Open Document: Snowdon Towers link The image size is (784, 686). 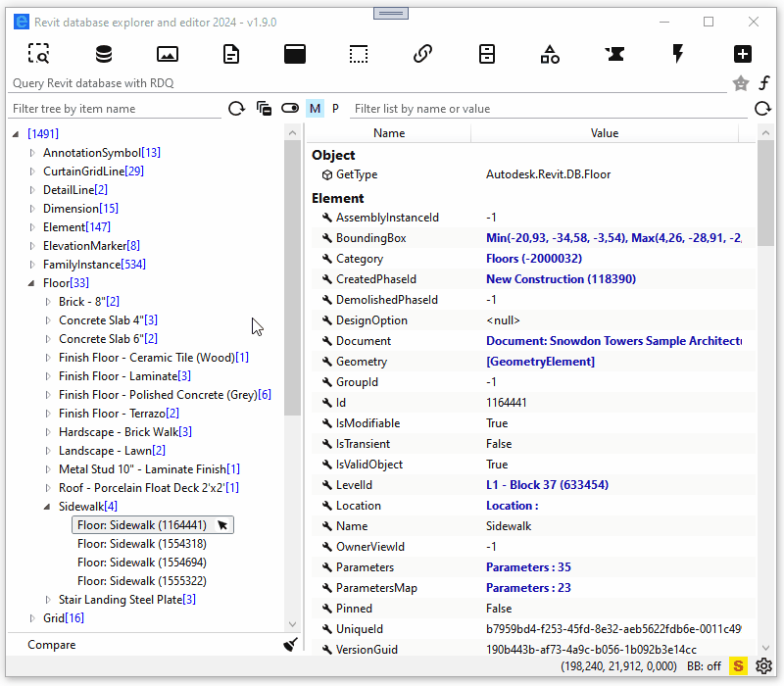(614, 341)
